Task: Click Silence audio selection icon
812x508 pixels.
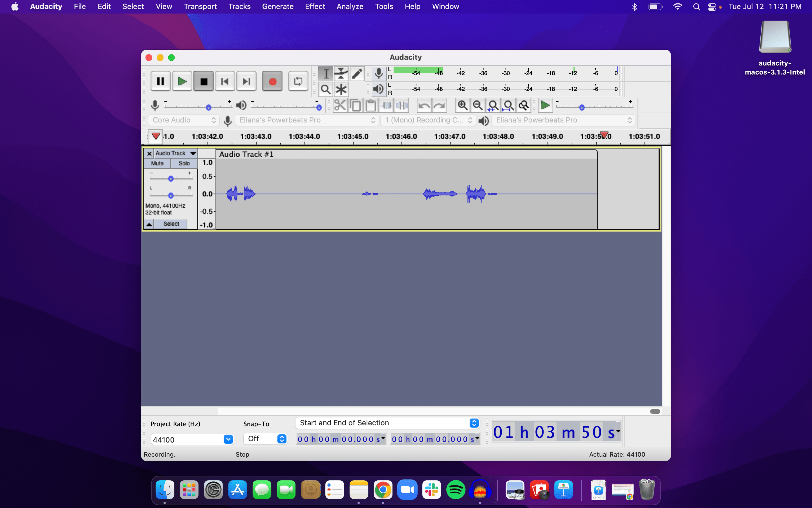Action: [x=402, y=106]
